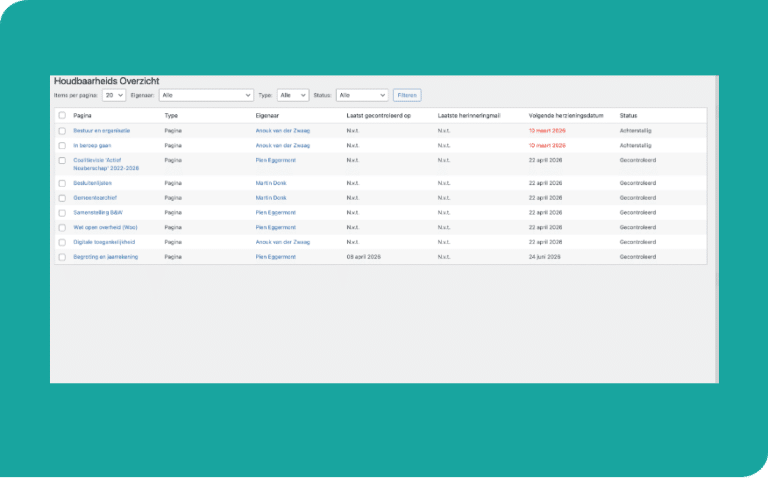Open the Type filter dropdown
Screen dimensions: 768x478
[292, 95]
